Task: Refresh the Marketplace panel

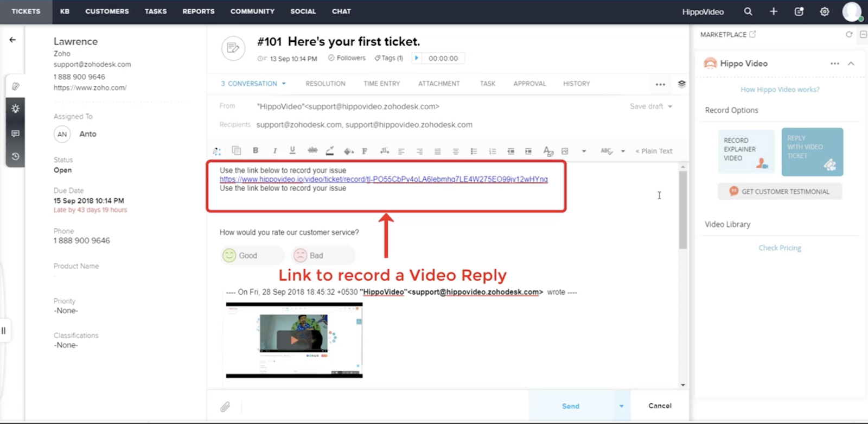Action: pyautogui.click(x=849, y=34)
